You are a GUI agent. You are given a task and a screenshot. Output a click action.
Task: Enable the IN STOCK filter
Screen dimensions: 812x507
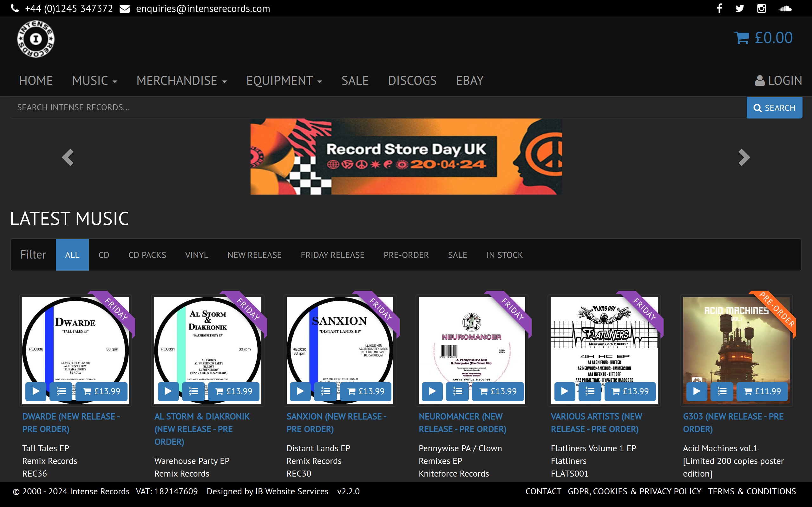coord(504,255)
